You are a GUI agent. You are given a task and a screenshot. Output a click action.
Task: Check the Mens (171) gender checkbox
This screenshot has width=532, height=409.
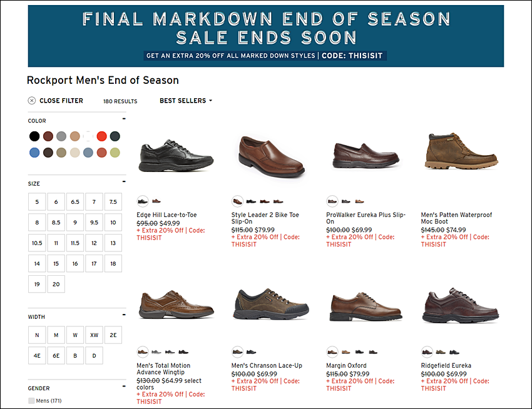[31, 401]
